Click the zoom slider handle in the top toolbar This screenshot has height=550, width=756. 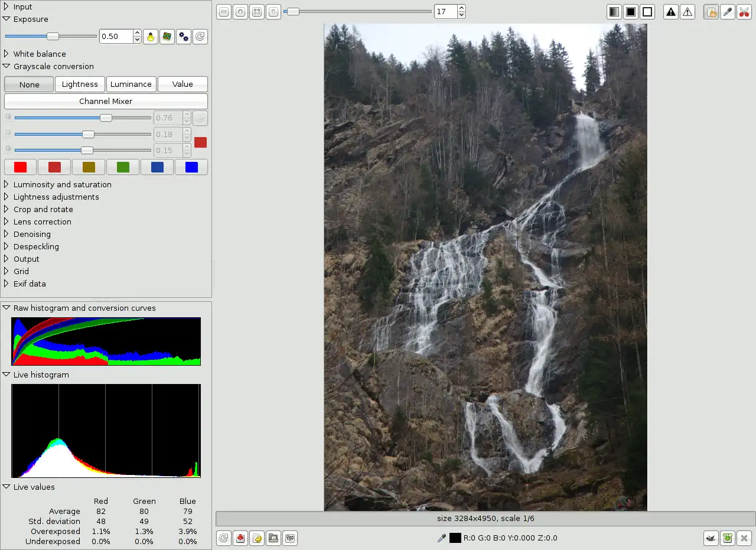tap(293, 11)
